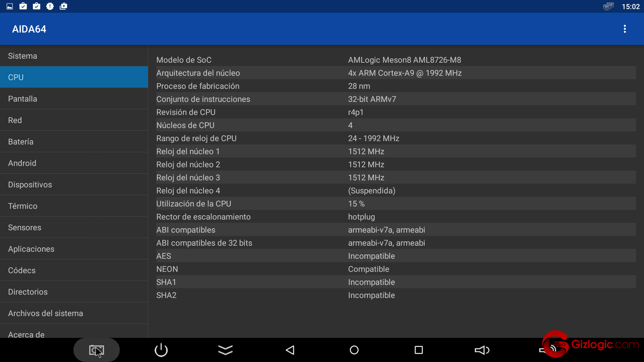Open recent apps square button
Screen dimensions: 644x362
[419, 350]
